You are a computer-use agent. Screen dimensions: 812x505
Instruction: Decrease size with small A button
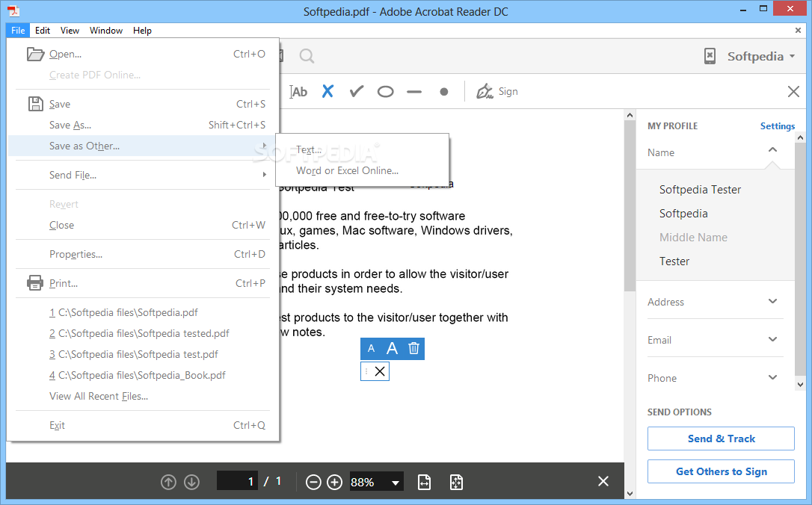[x=371, y=349]
